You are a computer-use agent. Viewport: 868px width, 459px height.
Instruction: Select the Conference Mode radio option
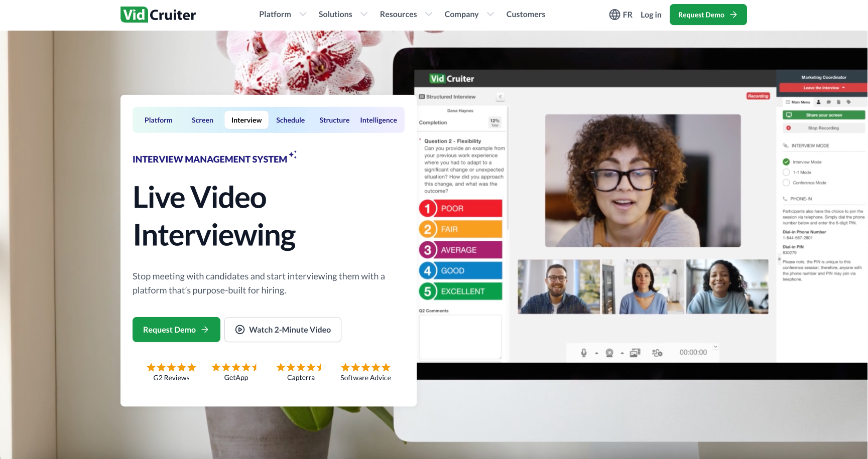pyautogui.click(x=786, y=183)
